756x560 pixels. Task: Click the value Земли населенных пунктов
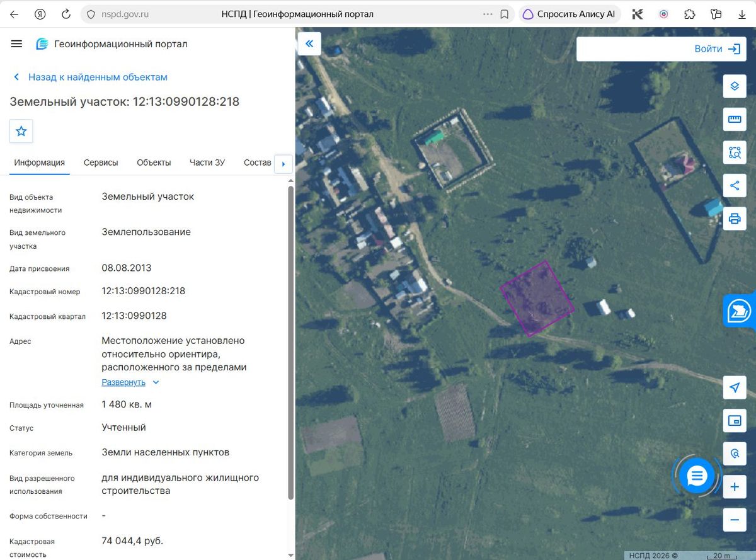[x=166, y=452]
